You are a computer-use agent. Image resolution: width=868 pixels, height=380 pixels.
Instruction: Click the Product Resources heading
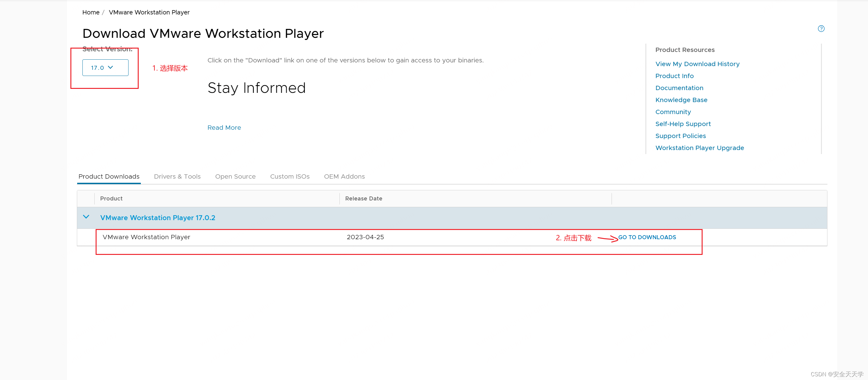coord(685,50)
